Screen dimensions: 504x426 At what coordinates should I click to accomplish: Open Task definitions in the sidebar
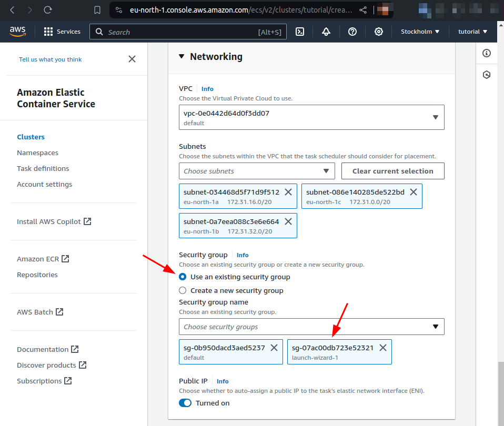[x=43, y=168]
